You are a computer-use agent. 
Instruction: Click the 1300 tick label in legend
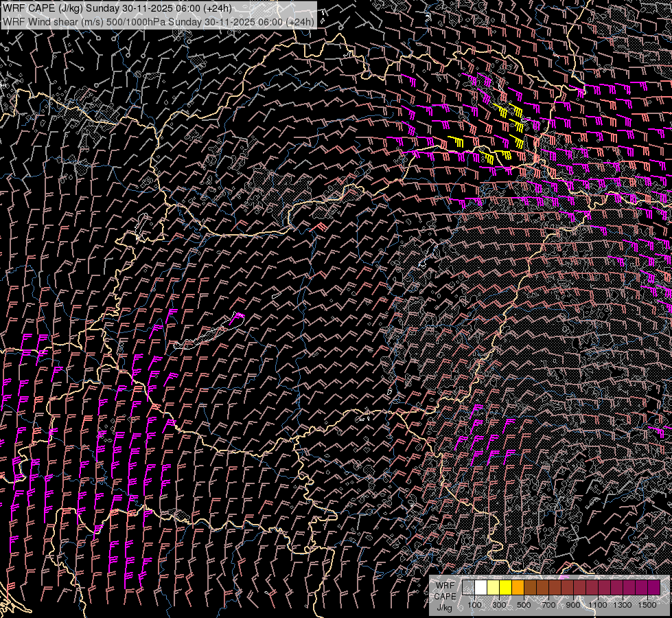click(623, 605)
